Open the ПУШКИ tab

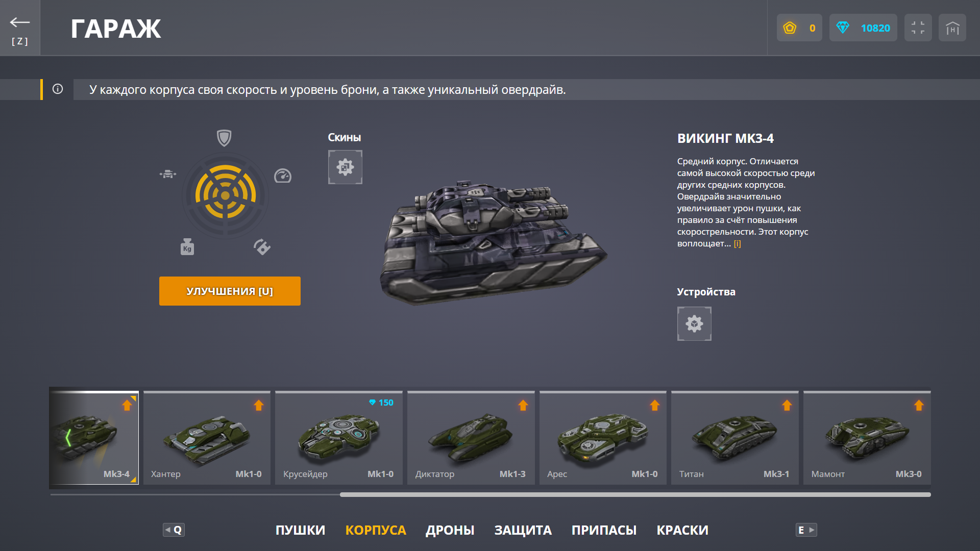(300, 530)
